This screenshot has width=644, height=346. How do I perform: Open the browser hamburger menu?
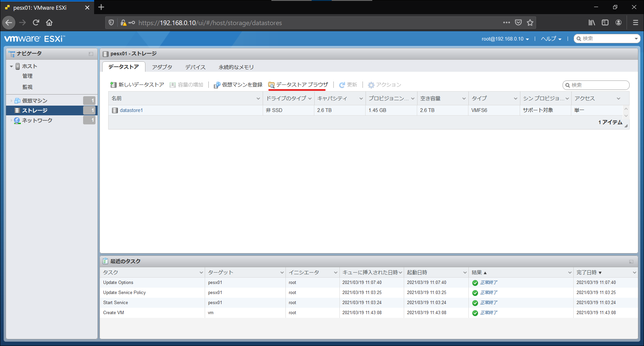click(x=635, y=23)
